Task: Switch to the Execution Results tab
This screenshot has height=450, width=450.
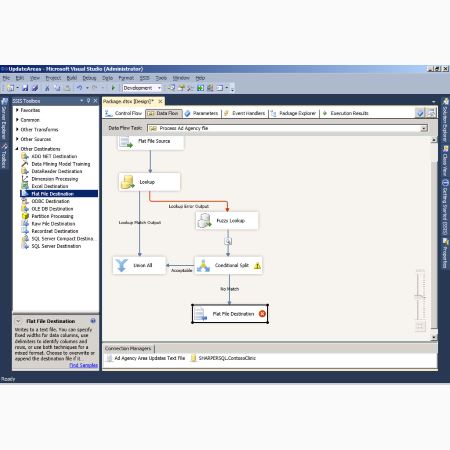Action: pyautogui.click(x=345, y=113)
